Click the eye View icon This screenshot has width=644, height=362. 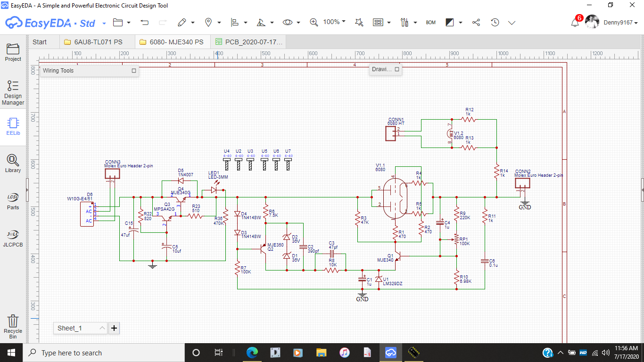tap(288, 22)
